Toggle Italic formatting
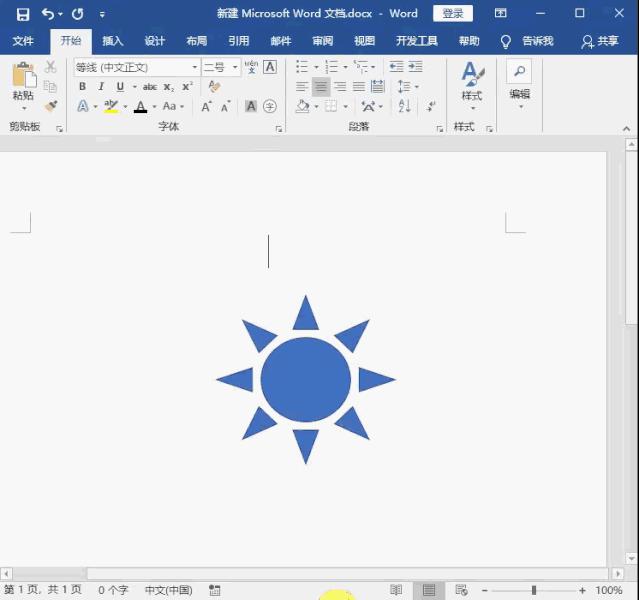Viewport: 639px width, 600px height. (x=101, y=86)
